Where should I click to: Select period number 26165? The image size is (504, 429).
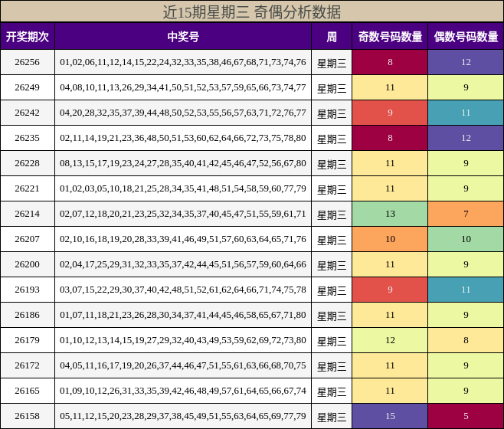pyautogui.click(x=28, y=391)
